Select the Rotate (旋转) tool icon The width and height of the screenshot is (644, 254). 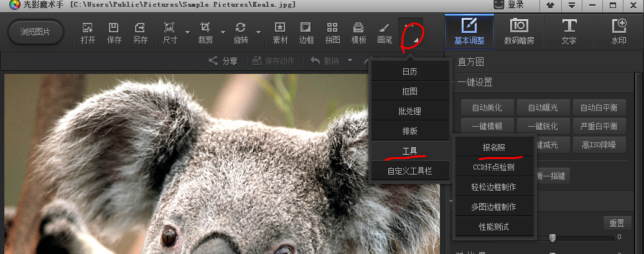(240, 28)
